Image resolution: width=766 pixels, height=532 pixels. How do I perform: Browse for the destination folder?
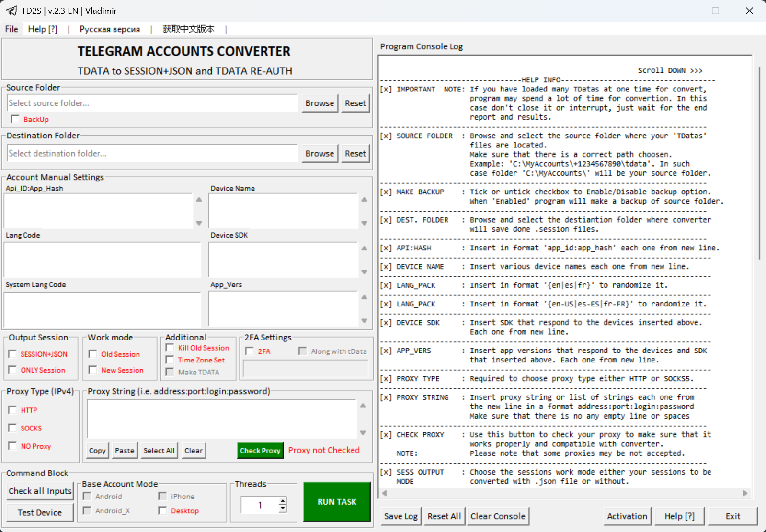click(320, 153)
